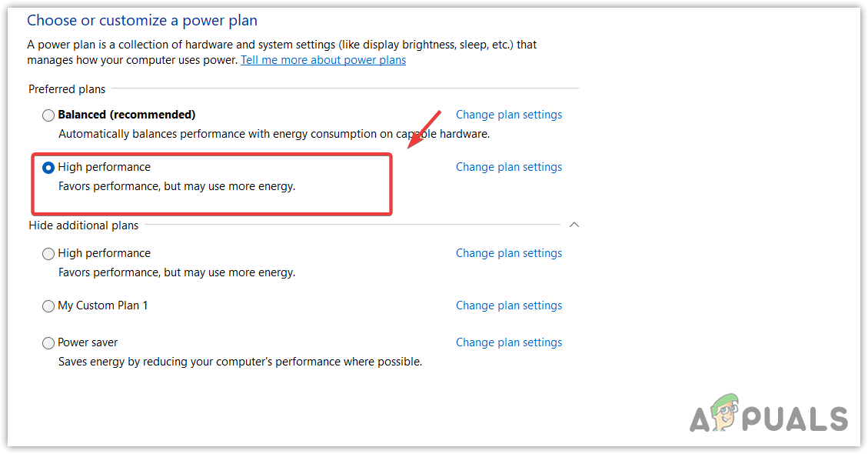Select the High performance radio under additional plans
The image size is (868, 454).
48,254
